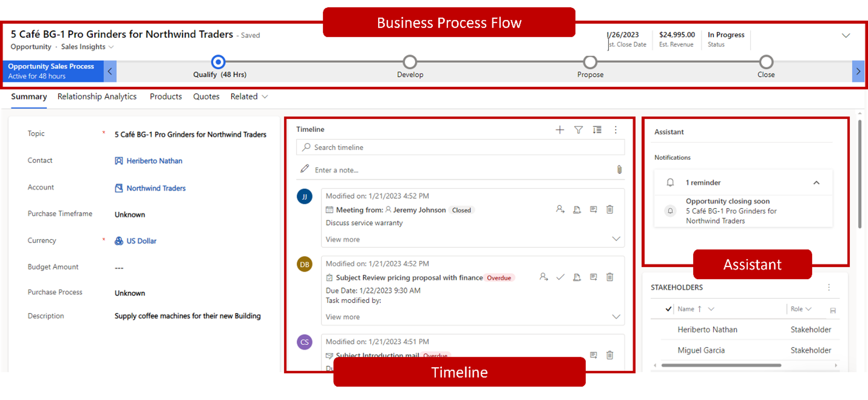Image resolution: width=868 pixels, height=400 pixels.
Task: Switch to the Quotes tab
Action: pos(206,97)
